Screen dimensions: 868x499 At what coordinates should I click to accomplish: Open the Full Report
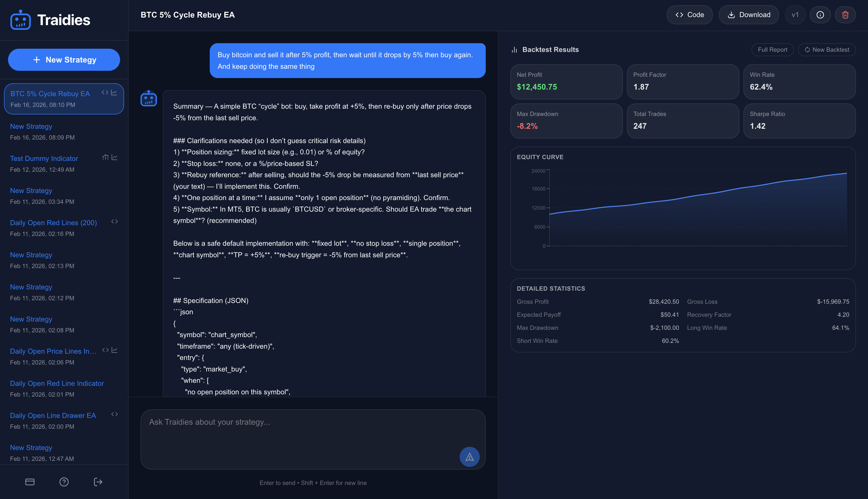[772, 49]
